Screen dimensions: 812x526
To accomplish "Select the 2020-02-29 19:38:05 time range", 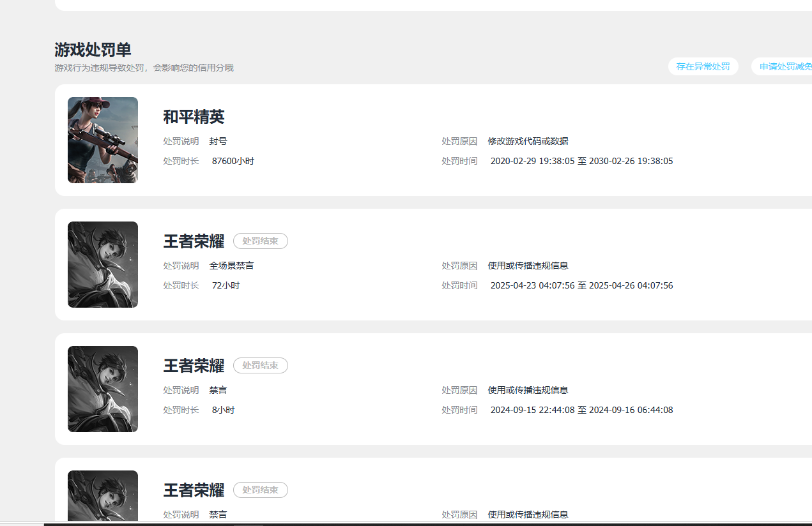I will coord(582,161).
